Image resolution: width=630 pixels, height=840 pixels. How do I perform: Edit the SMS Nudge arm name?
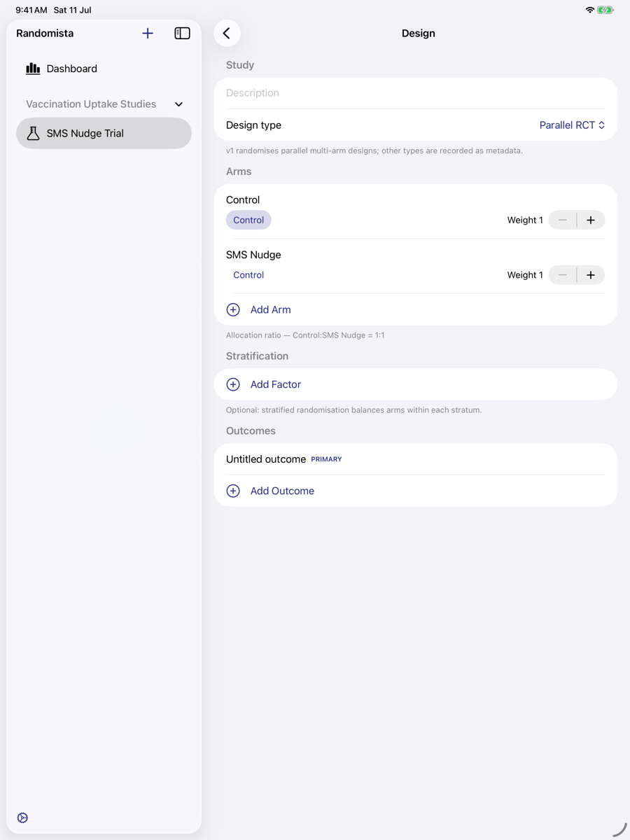[x=253, y=255]
